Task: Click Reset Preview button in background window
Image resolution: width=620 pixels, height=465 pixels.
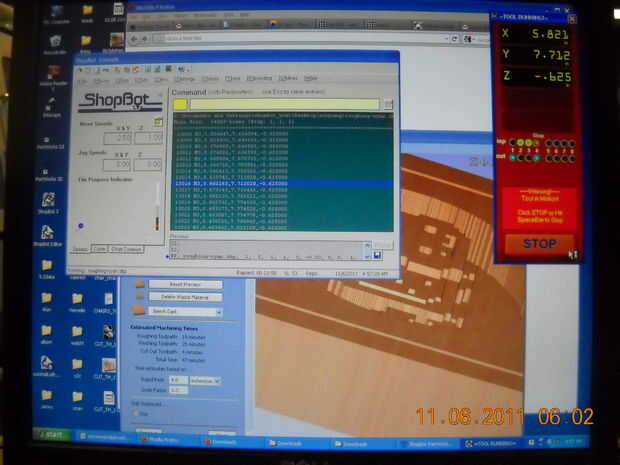Action: click(x=185, y=284)
